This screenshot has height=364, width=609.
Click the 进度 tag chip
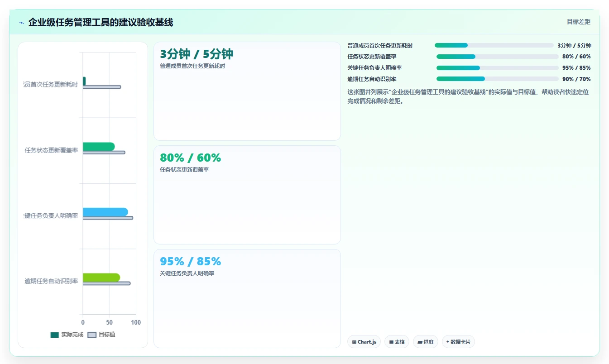pyautogui.click(x=426, y=342)
